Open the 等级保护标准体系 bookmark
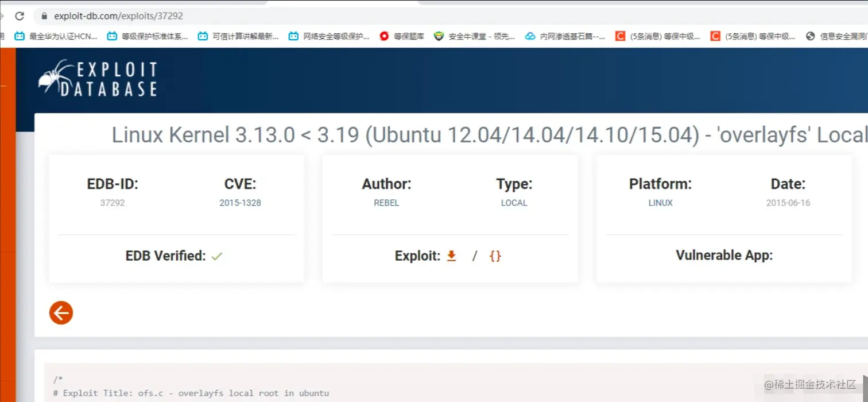 pos(148,36)
